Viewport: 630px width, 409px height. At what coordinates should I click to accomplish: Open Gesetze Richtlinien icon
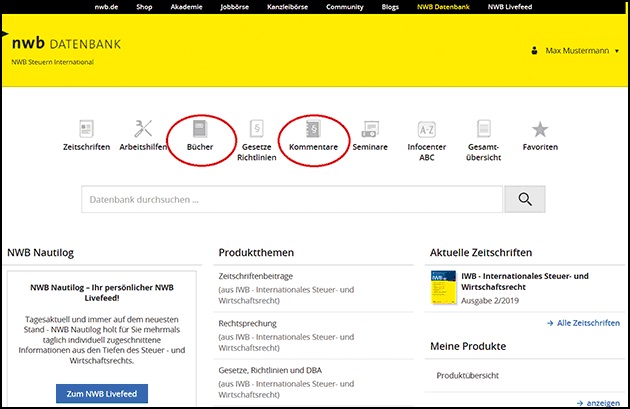[x=256, y=129]
